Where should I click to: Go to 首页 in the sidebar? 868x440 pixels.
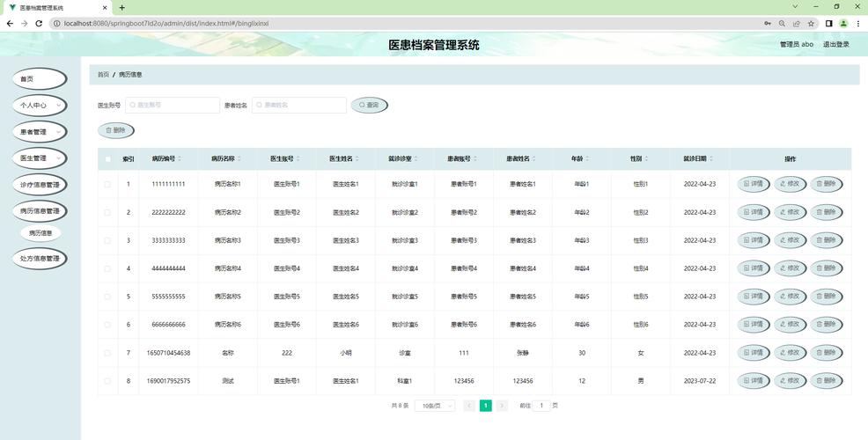pyautogui.click(x=40, y=79)
